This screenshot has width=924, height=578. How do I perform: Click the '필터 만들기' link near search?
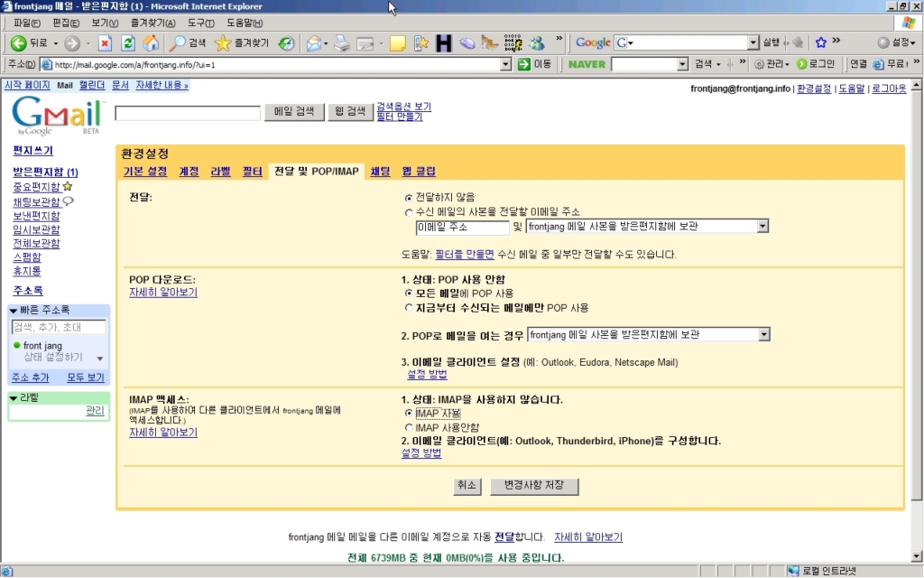[x=400, y=117]
